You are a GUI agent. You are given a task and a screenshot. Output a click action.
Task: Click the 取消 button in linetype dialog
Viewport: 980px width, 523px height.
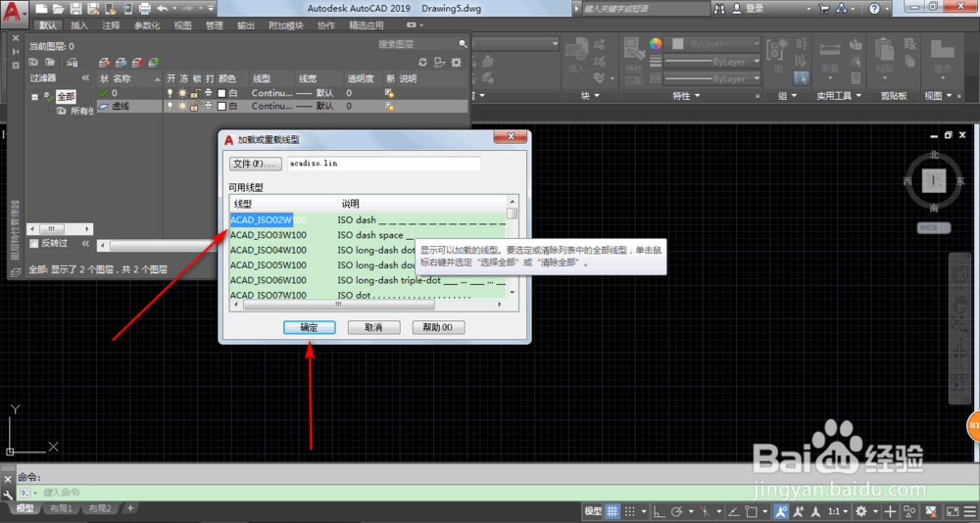[373, 327]
